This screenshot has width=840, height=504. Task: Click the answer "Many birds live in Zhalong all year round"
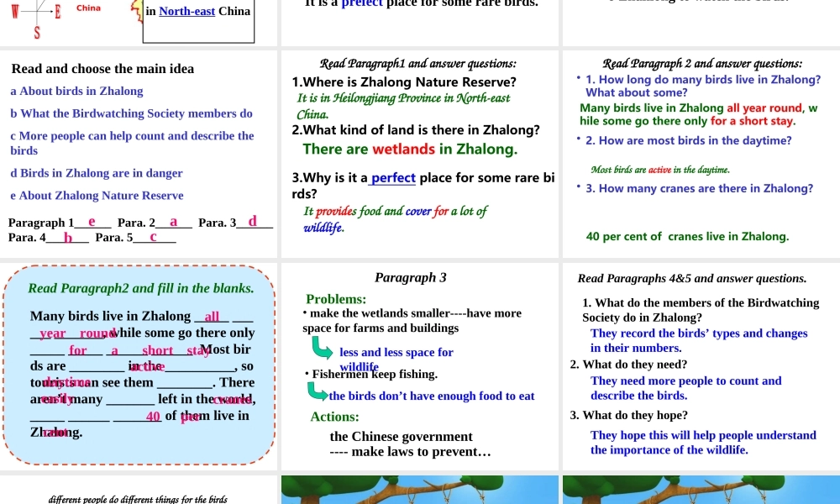[699, 114]
